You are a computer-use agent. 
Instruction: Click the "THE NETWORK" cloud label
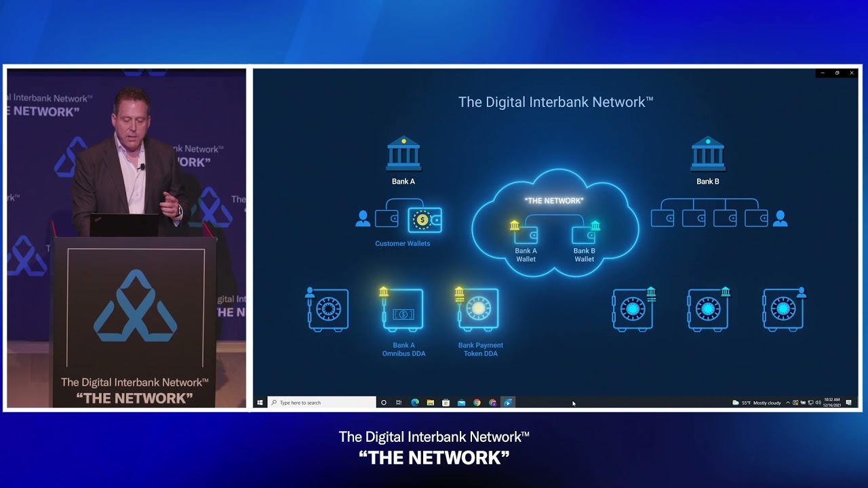pyautogui.click(x=554, y=201)
